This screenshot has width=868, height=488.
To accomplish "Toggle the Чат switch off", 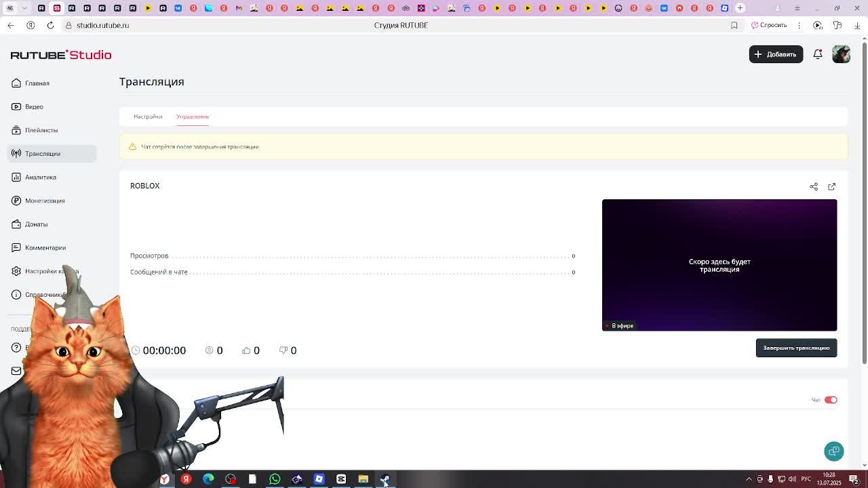I will pos(831,400).
